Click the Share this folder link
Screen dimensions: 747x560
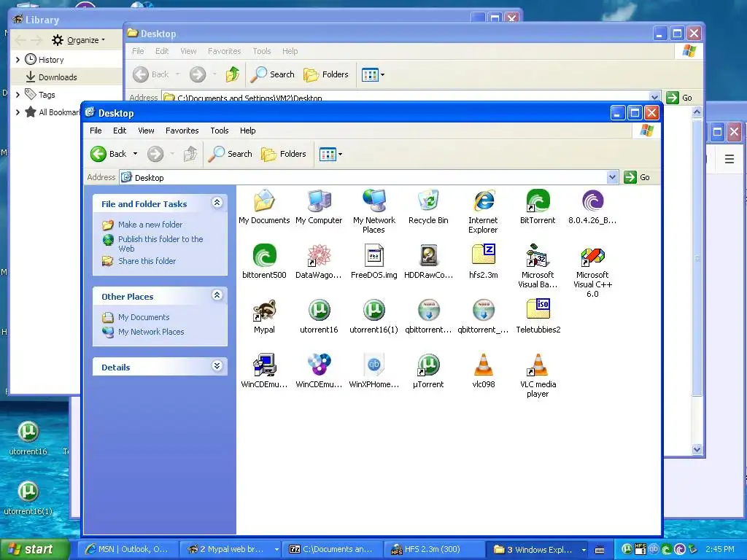click(147, 261)
